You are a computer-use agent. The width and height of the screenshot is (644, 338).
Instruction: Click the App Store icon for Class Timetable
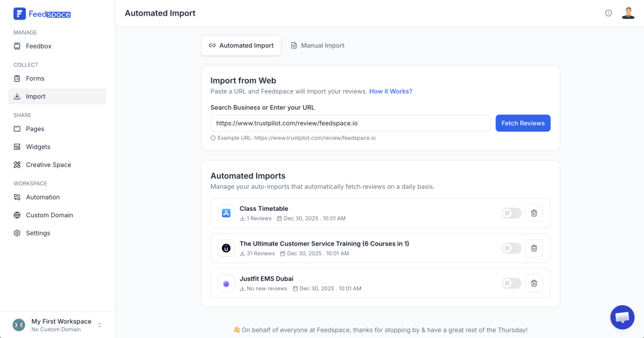point(226,213)
